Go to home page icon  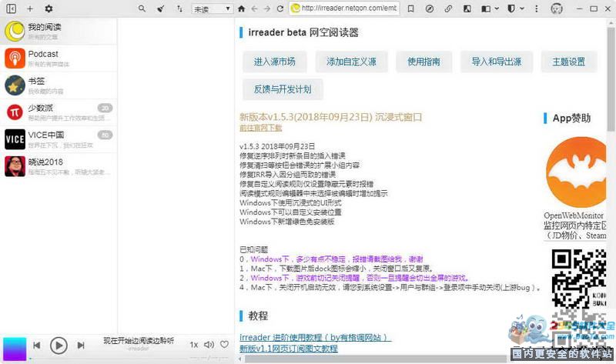[x=241, y=8]
